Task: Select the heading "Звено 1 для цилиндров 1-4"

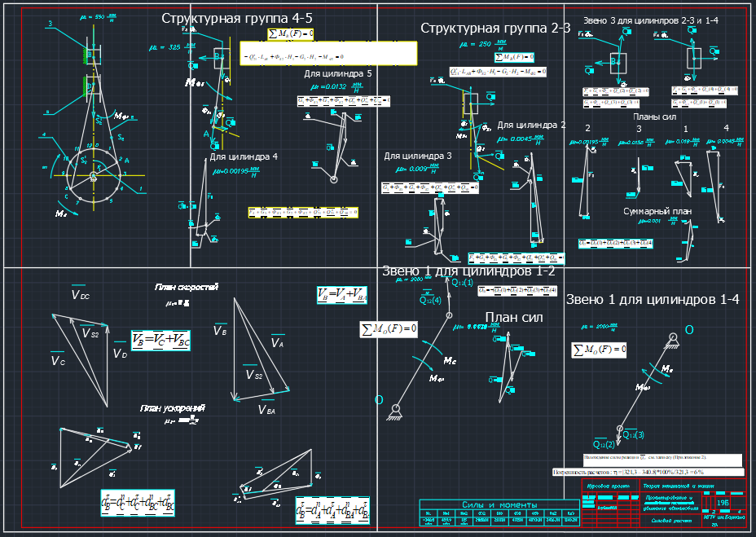Action: pyautogui.click(x=653, y=300)
